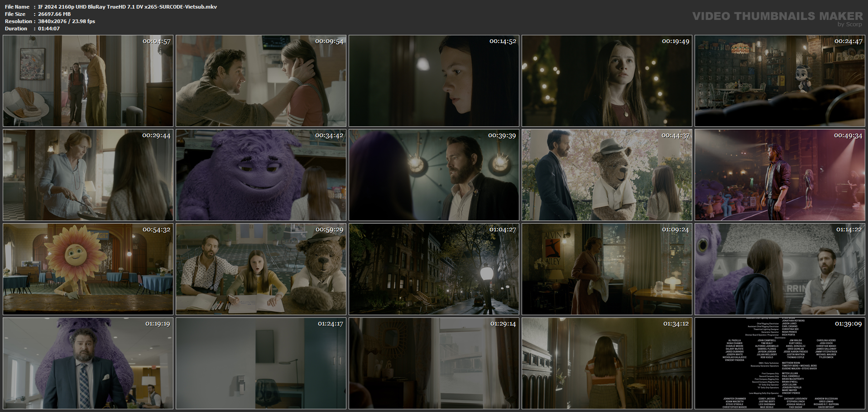Open thumbnail at timestamp 01:34:12

click(x=607, y=363)
